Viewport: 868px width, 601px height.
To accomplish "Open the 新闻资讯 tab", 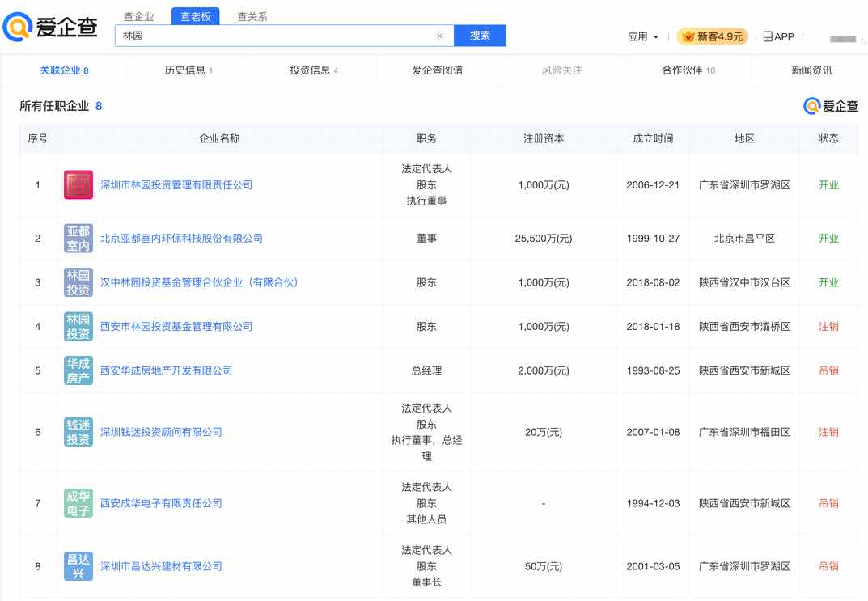I will [x=811, y=70].
